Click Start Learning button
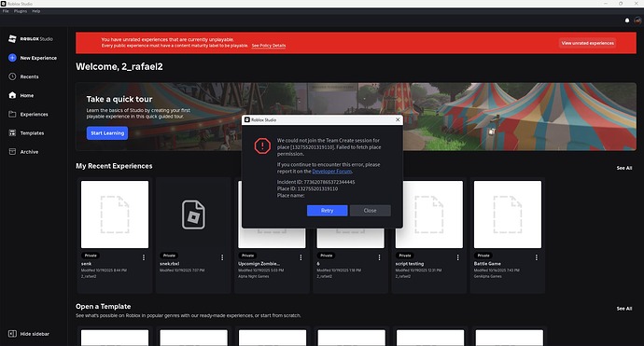Viewport: 644px width, 346px height. (x=107, y=133)
